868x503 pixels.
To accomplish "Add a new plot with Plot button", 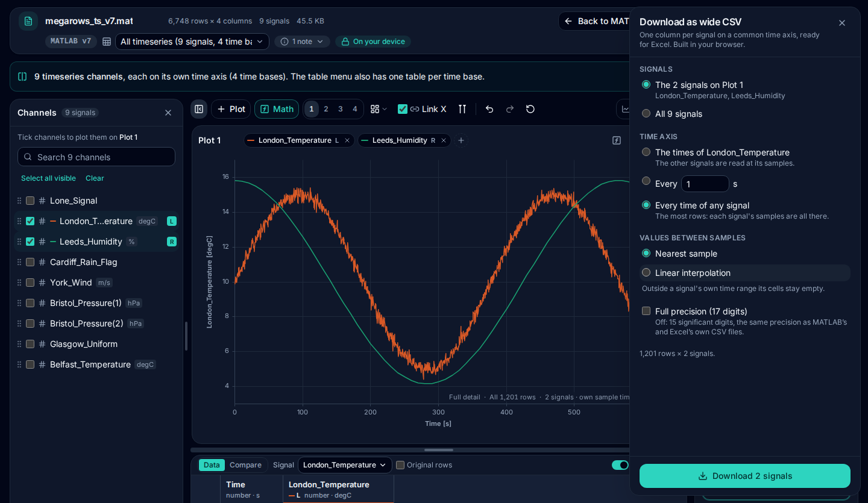I will point(231,109).
